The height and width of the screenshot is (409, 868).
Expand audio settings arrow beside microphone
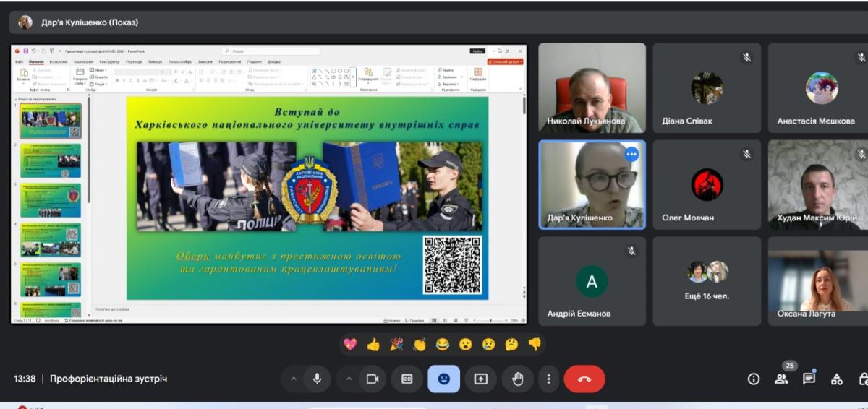(x=293, y=379)
